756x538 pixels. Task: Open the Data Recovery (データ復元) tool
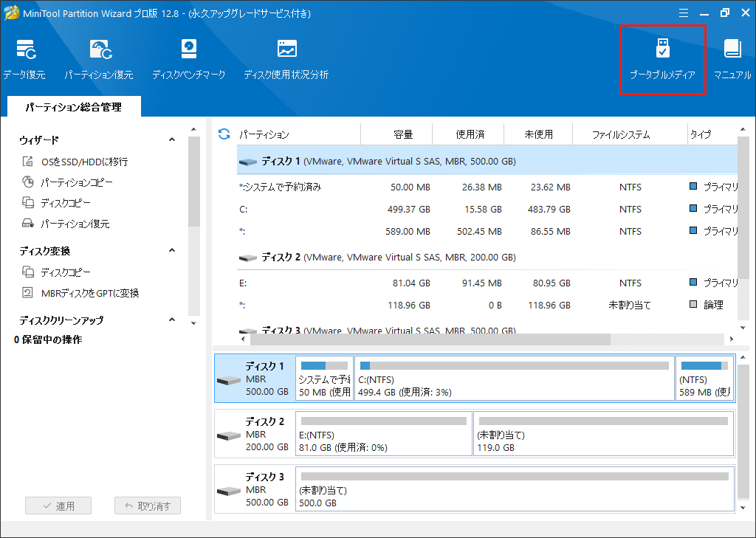(x=25, y=59)
